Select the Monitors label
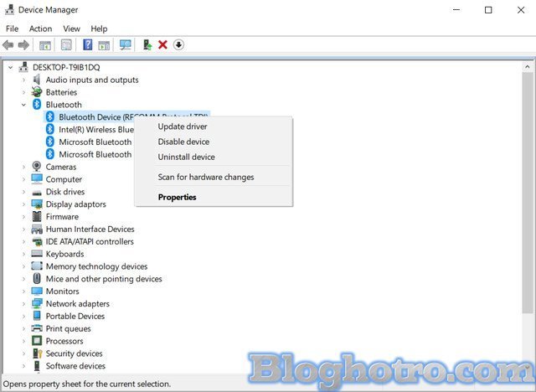The width and height of the screenshot is (536, 392). [x=63, y=291]
